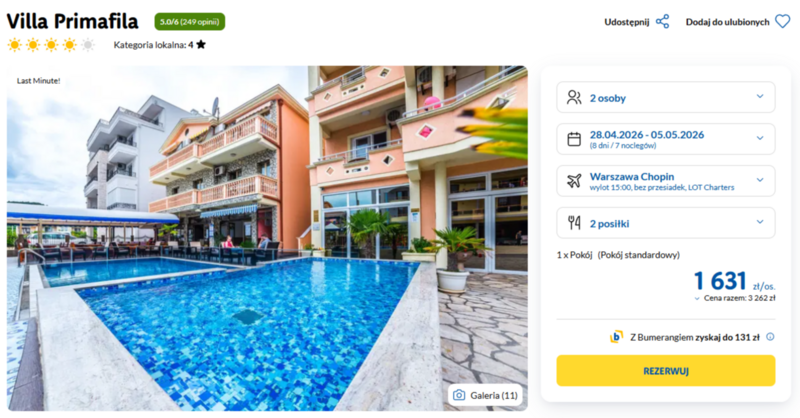800x418 pixels.
Task: Click the Bumerang info circle icon
Action: (x=770, y=337)
